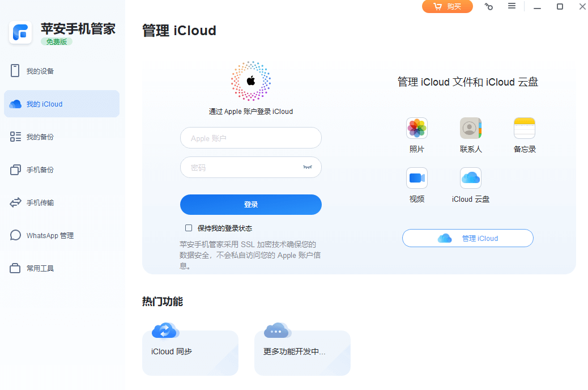Open the 手机传输 transfer icon

15,202
